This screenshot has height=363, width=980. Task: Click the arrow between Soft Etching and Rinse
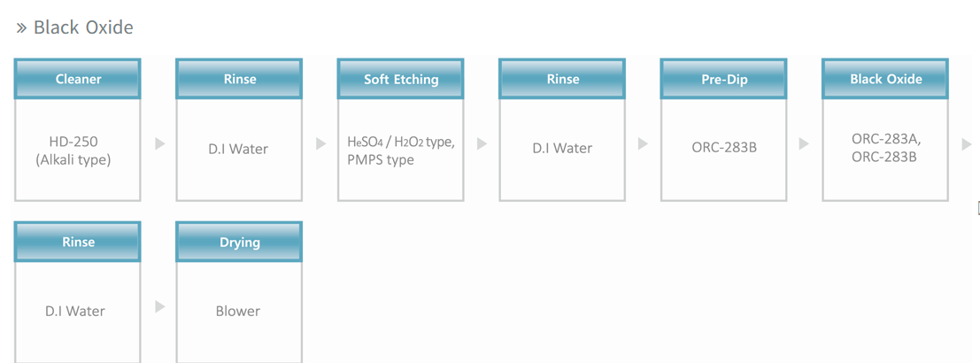482,143
